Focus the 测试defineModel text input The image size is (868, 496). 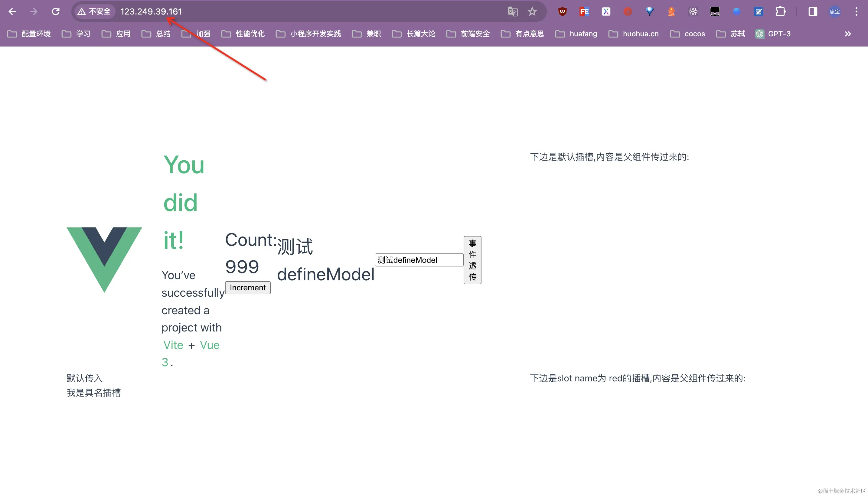419,260
